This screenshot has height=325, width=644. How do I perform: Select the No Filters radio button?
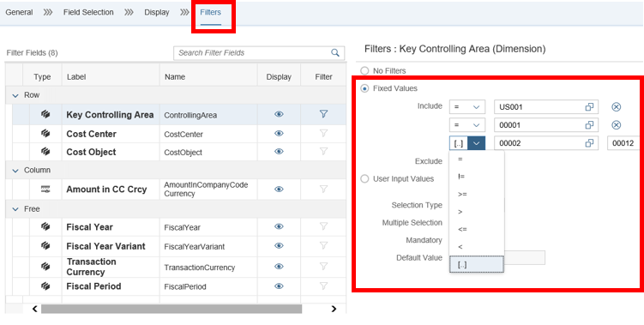pyautogui.click(x=364, y=70)
